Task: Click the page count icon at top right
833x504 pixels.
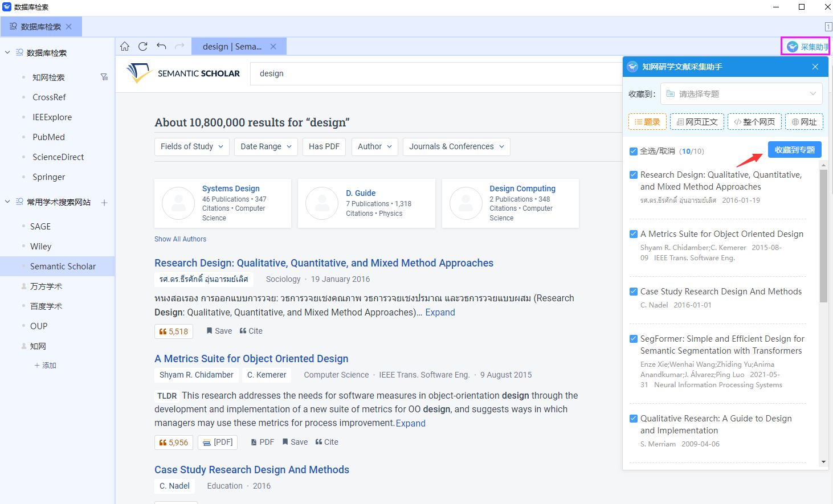Action: pos(828,27)
